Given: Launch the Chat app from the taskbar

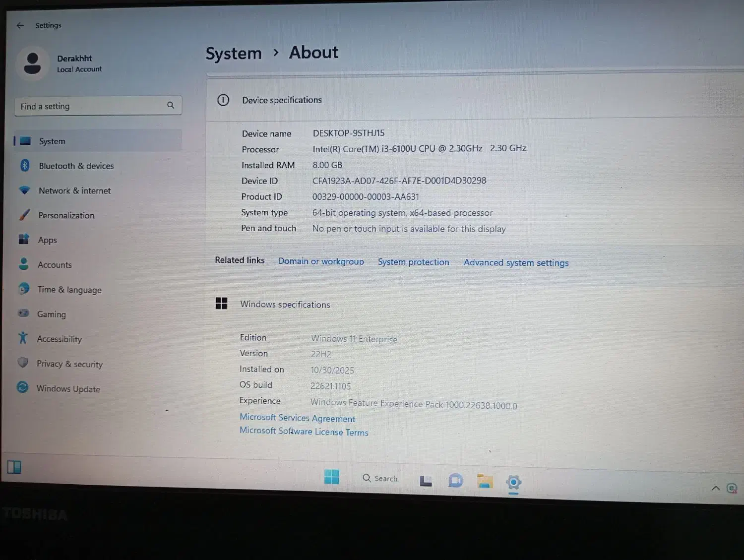Looking at the screenshot, I should pyautogui.click(x=455, y=481).
